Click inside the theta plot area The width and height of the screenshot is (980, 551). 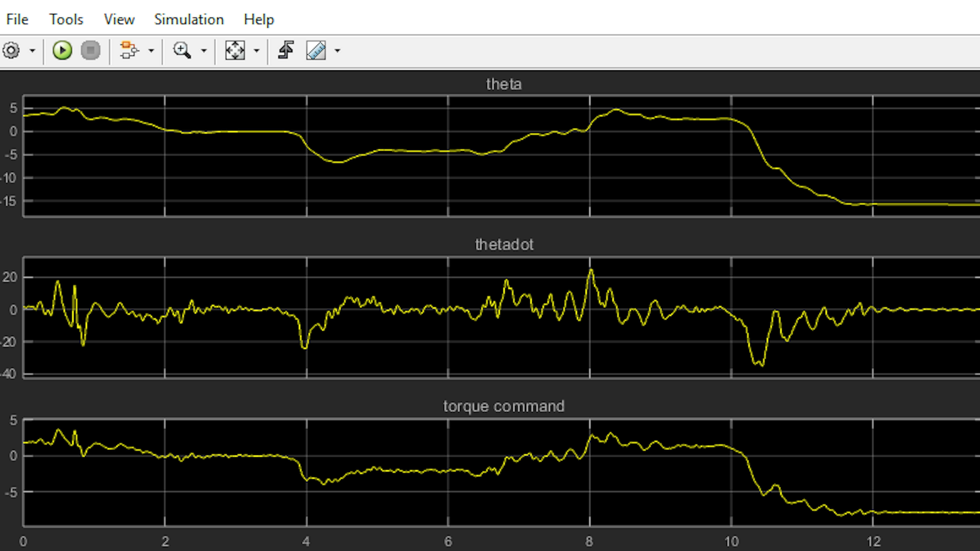[501, 156]
